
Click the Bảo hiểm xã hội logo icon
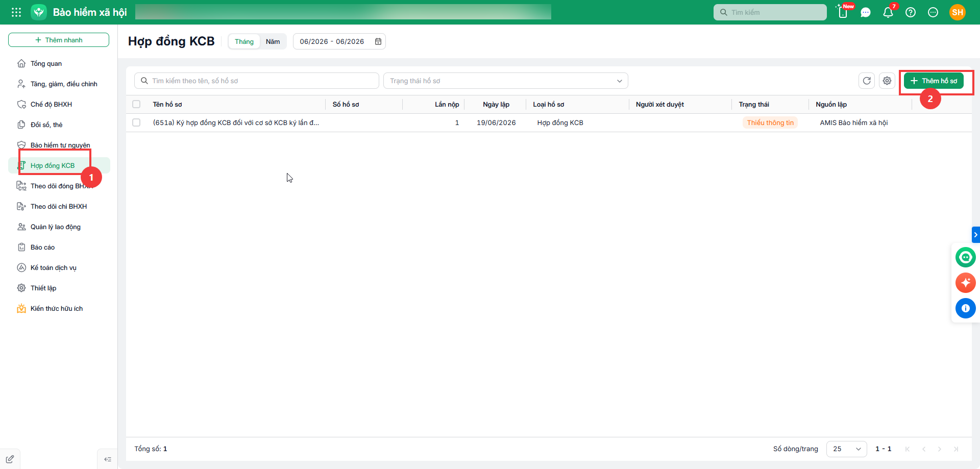click(x=39, y=12)
